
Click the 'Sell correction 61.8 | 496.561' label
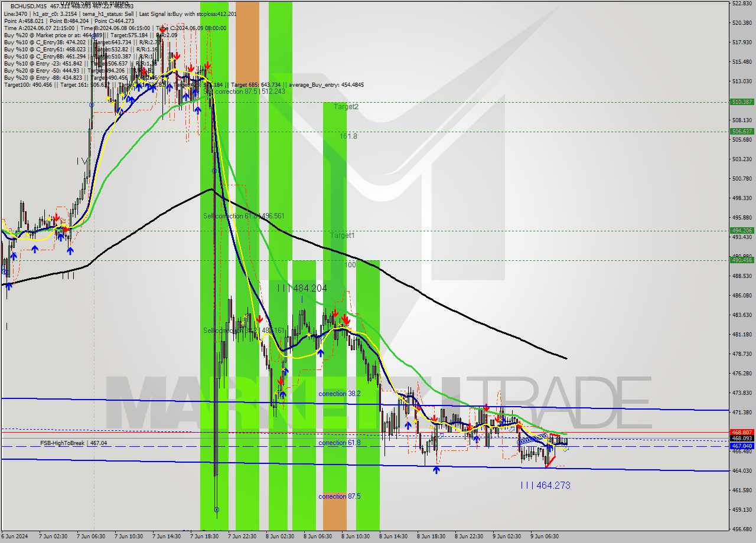tap(244, 216)
